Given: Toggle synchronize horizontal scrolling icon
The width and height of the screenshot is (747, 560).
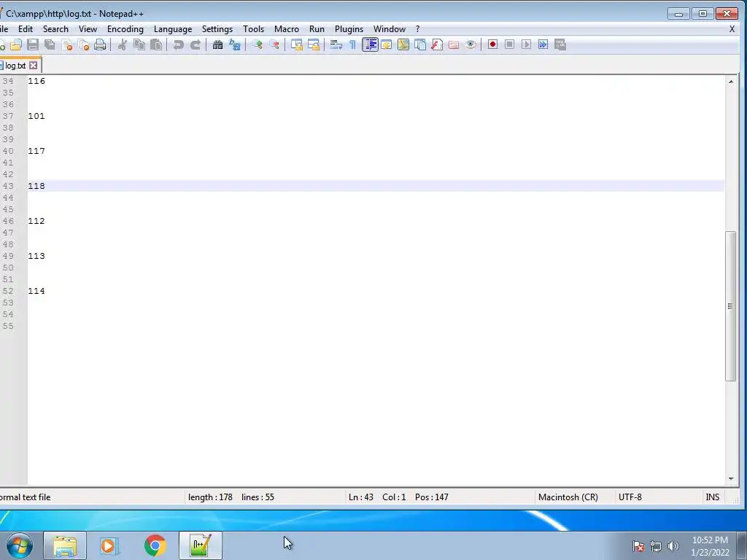Looking at the screenshot, I should [x=314, y=44].
